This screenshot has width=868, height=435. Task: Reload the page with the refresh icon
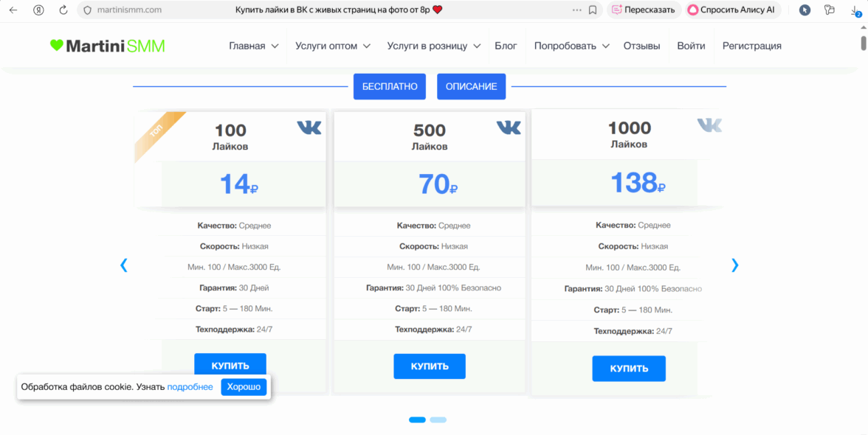(63, 10)
